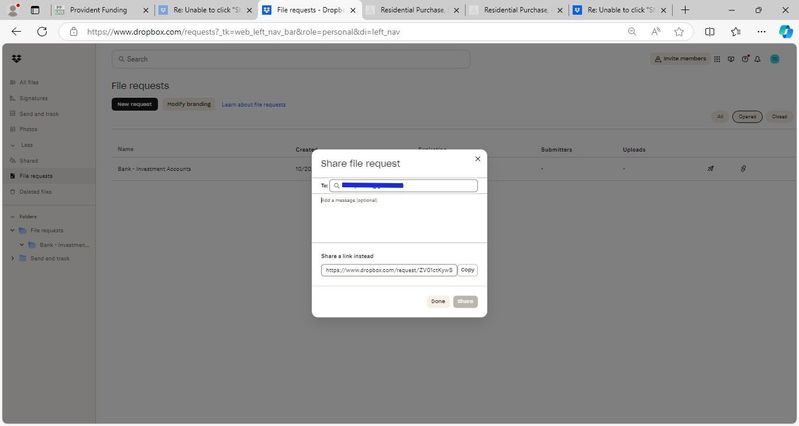Click Read aloud icon in address bar
This screenshot has height=426, width=799.
point(656,32)
